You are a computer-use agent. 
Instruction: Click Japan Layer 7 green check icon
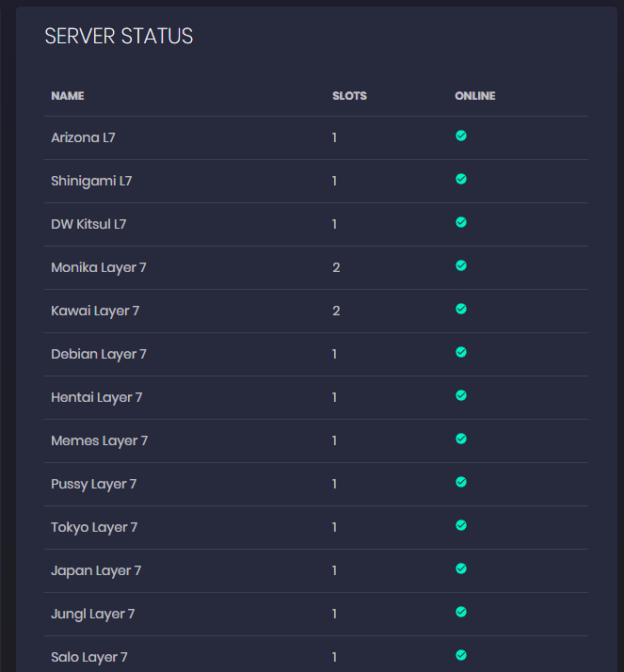pos(461,568)
